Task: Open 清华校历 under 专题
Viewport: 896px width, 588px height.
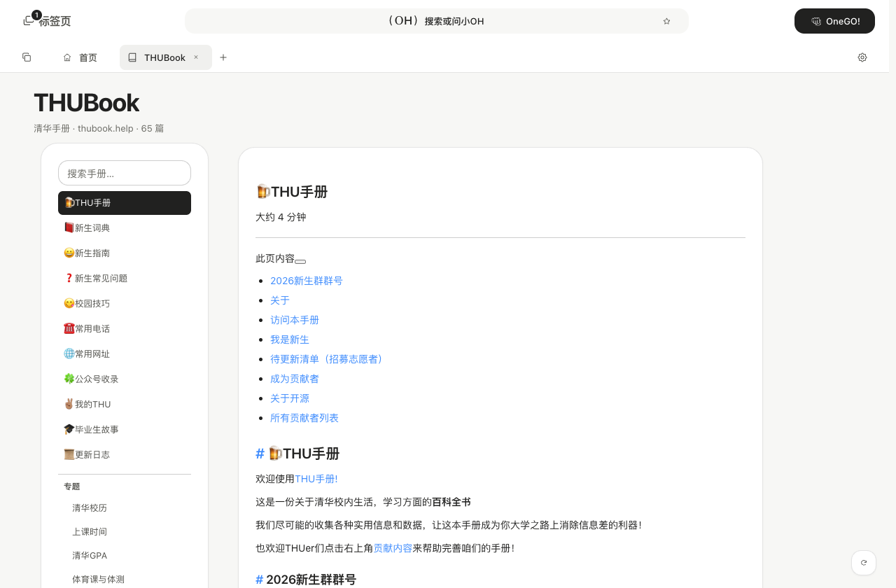Action: [x=125, y=508]
